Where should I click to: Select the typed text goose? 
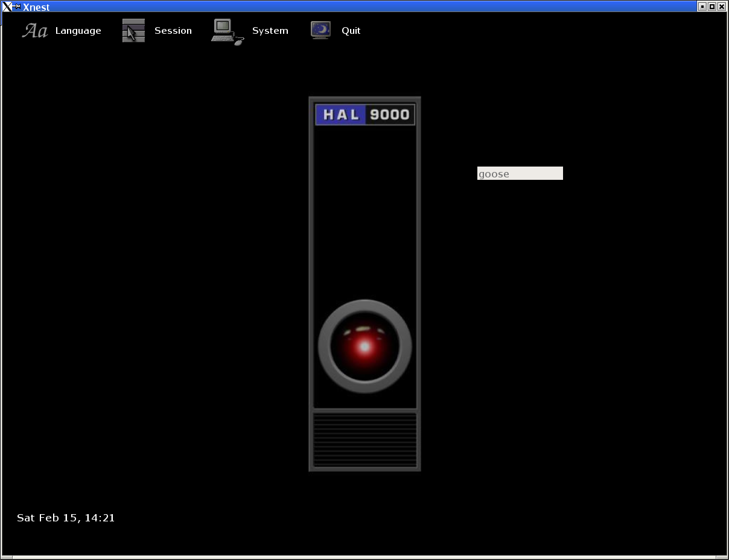click(x=492, y=174)
